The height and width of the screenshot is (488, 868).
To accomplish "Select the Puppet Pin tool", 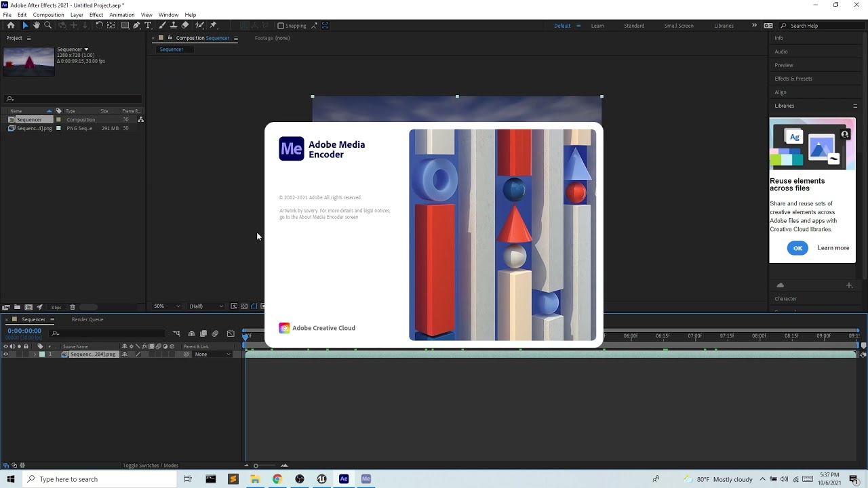I will pyautogui.click(x=213, y=25).
